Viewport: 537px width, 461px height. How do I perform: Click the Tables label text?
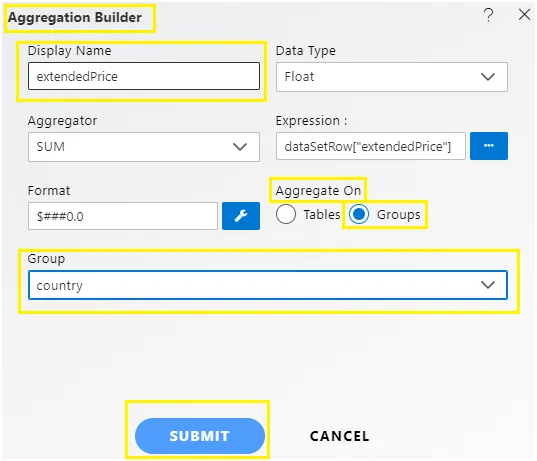coord(322,214)
